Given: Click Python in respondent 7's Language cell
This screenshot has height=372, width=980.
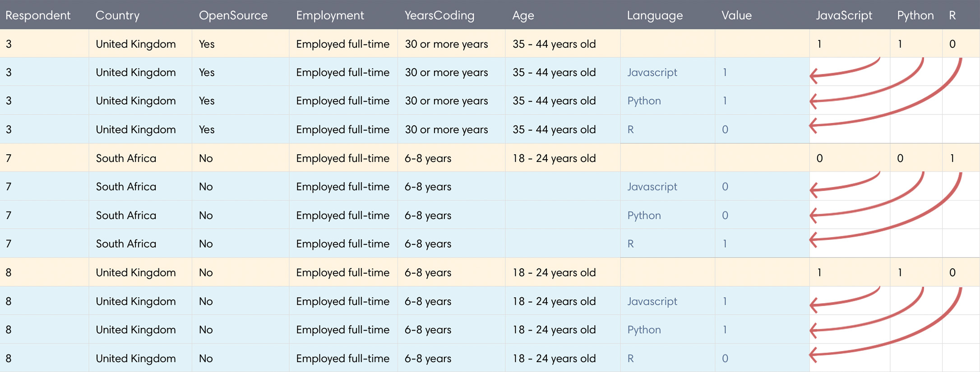Looking at the screenshot, I should (x=644, y=216).
